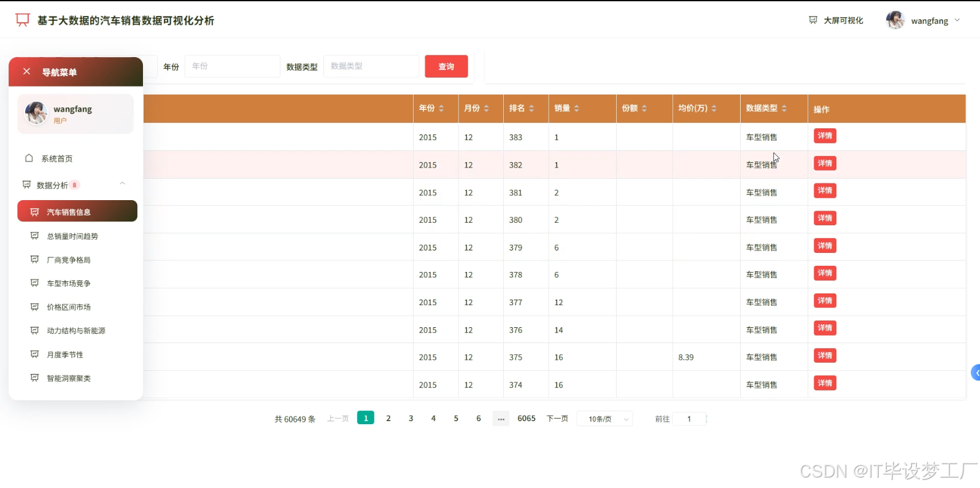Collapse the 数据分析 submenu chevron
Viewport: 980px width, 488px height.
click(x=122, y=184)
